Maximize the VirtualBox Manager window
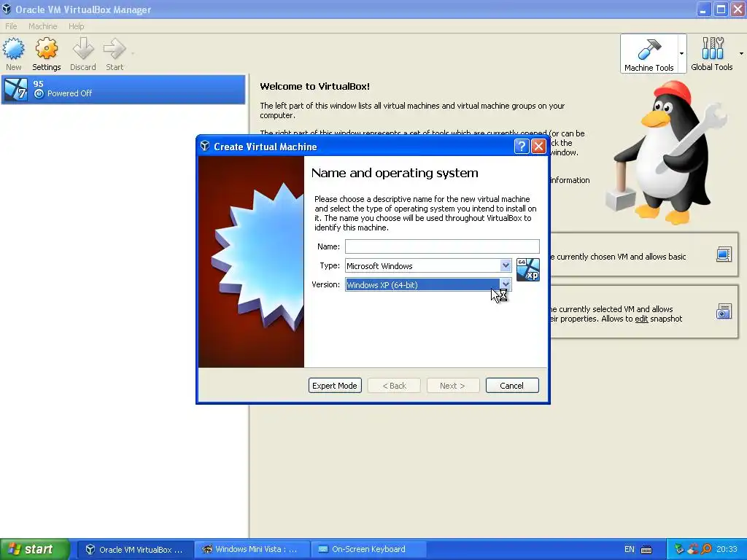This screenshot has width=747, height=560. 721,9
